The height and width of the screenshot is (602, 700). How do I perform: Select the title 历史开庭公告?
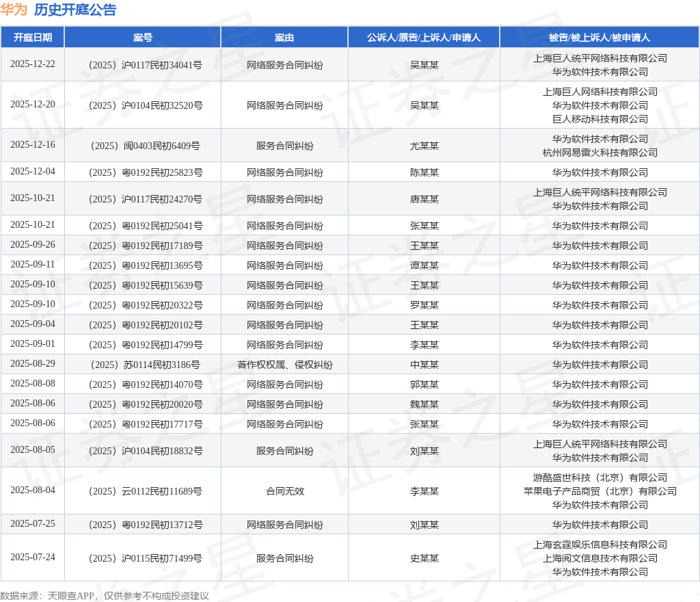(x=75, y=10)
